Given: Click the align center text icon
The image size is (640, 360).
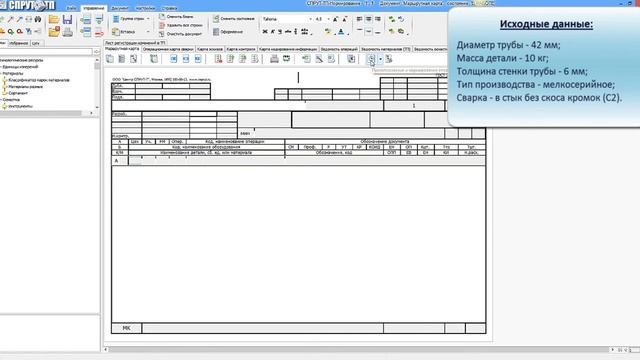Looking at the screenshot, I should point(369,19).
